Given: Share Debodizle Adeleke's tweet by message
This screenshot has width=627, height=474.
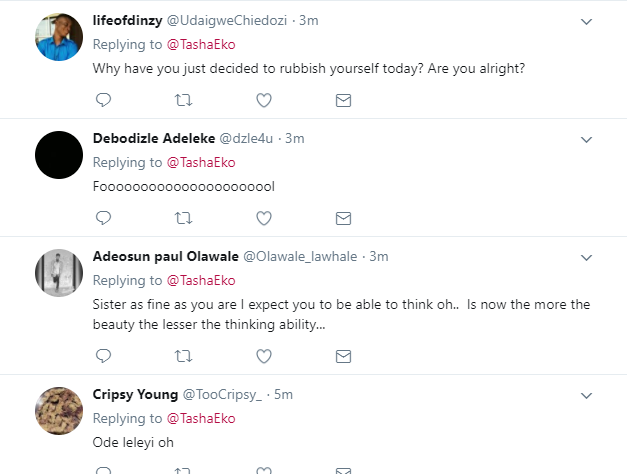Looking at the screenshot, I should pyautogui.click(x=343, y=217).
